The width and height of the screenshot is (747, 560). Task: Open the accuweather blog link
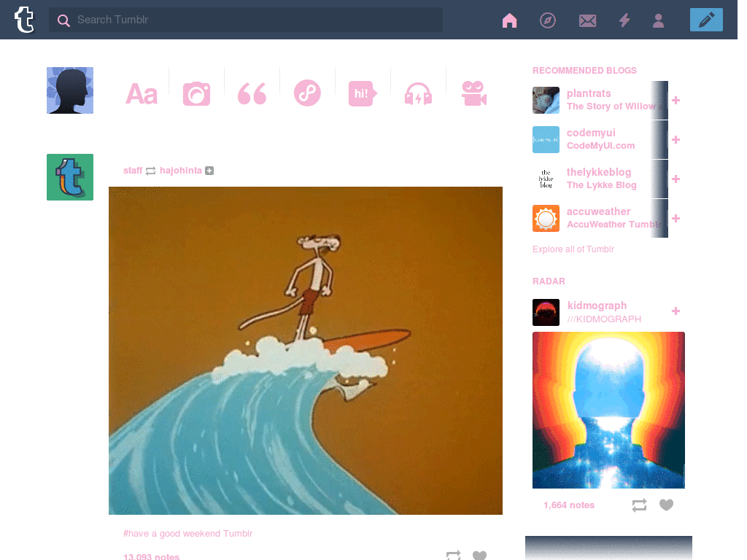tap(598, 211)
